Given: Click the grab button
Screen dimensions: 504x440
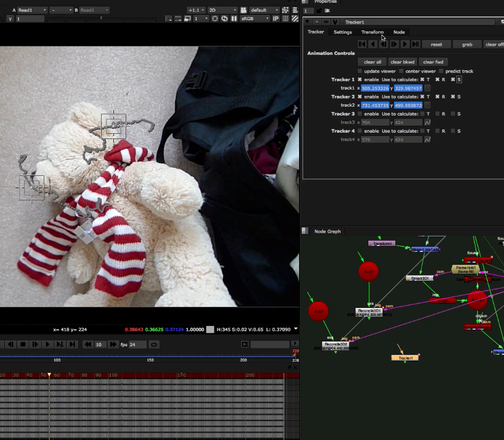Looking at the screenshot, I should (x=467, y=44).
